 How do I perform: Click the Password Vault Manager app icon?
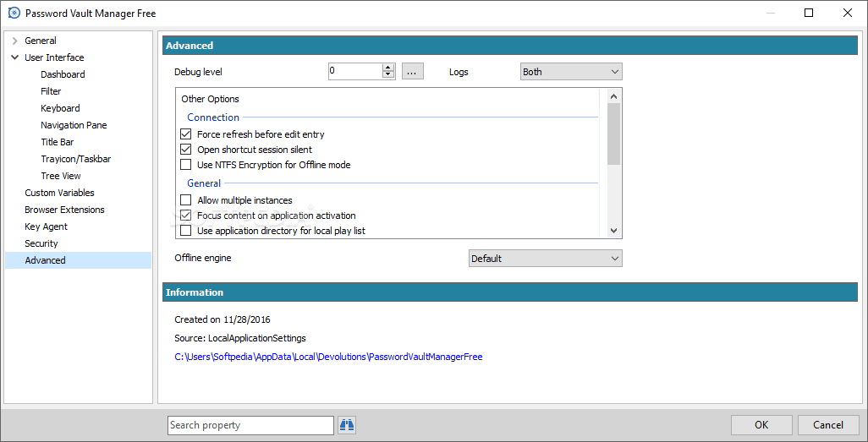[14, 13]
